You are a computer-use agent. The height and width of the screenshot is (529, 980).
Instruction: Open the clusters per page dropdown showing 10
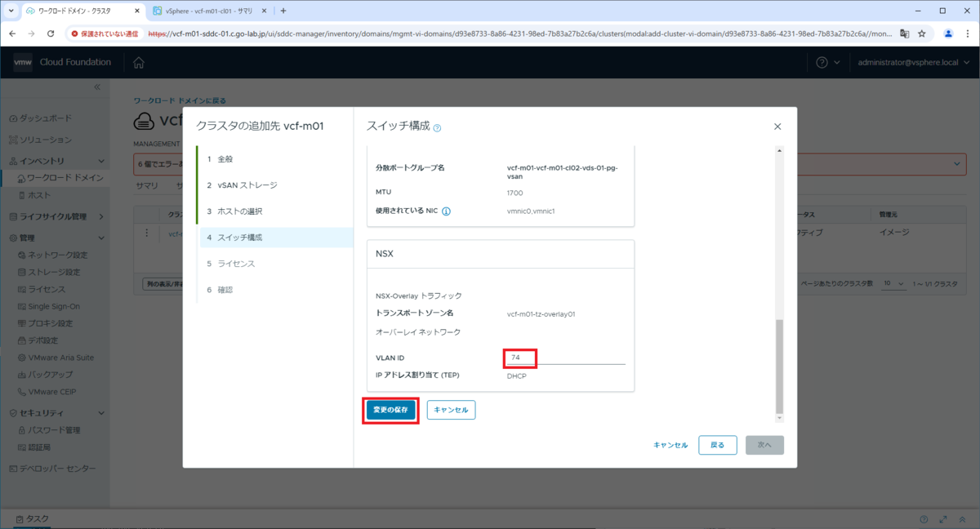(x=894, y=283)
